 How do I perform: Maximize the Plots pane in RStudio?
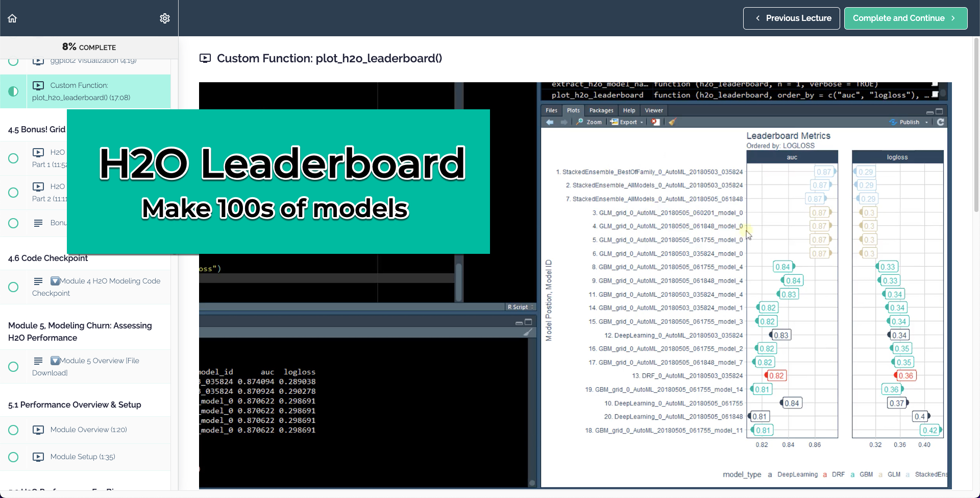(x=939, y=111)
